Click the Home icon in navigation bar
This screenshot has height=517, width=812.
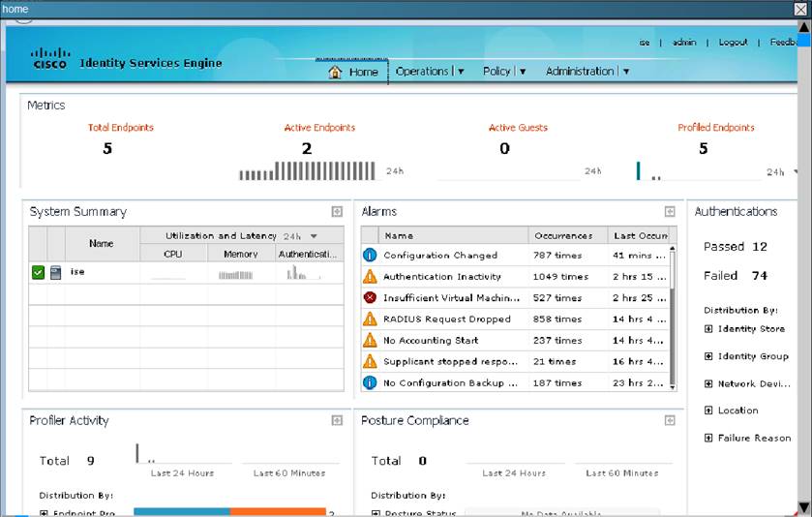click(x=335, y=72)
